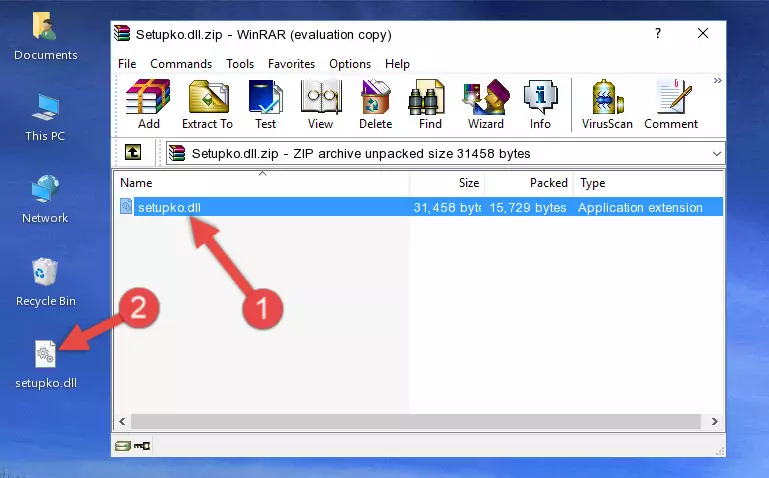Click the horizontal scrollbar track
Screen dimensions: 769x478
[x=415, y=421]
